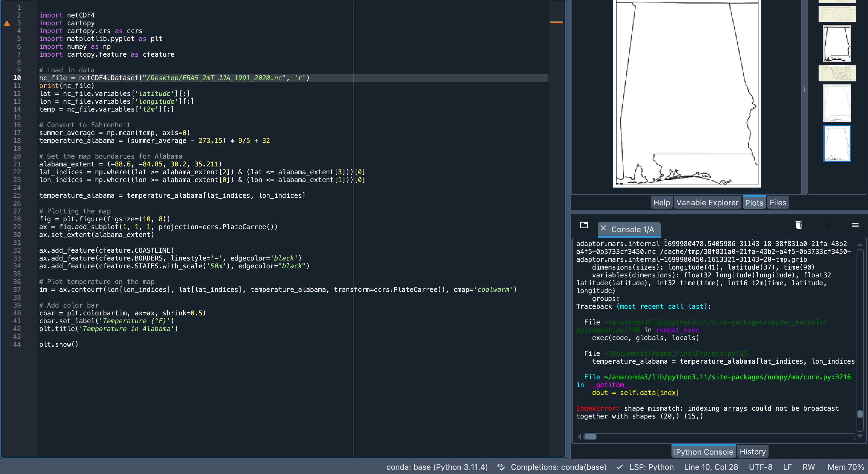Click 'Completions: conda(base)' in status bar
Image resolution: width=868 pixels, height=474 pixels.
[x=558, y=467]
